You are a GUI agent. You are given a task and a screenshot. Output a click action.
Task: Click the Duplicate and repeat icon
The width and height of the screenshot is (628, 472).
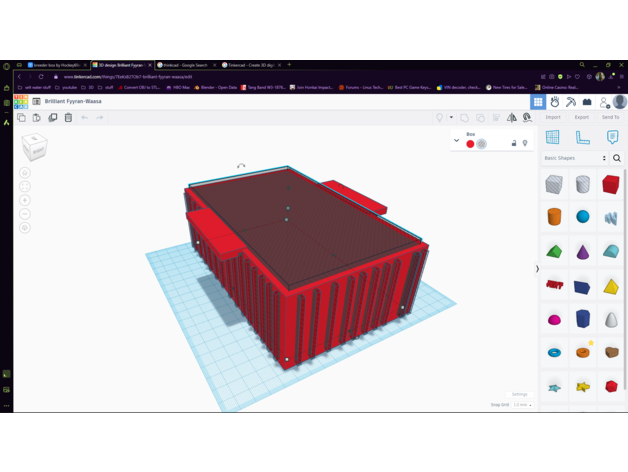pyautogui.click(x=53, y=118)
